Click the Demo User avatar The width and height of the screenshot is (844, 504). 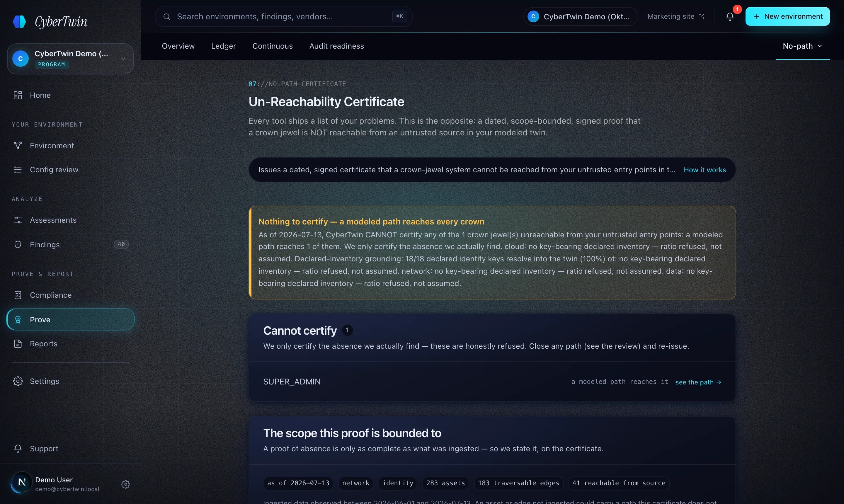tap(22, 482)
